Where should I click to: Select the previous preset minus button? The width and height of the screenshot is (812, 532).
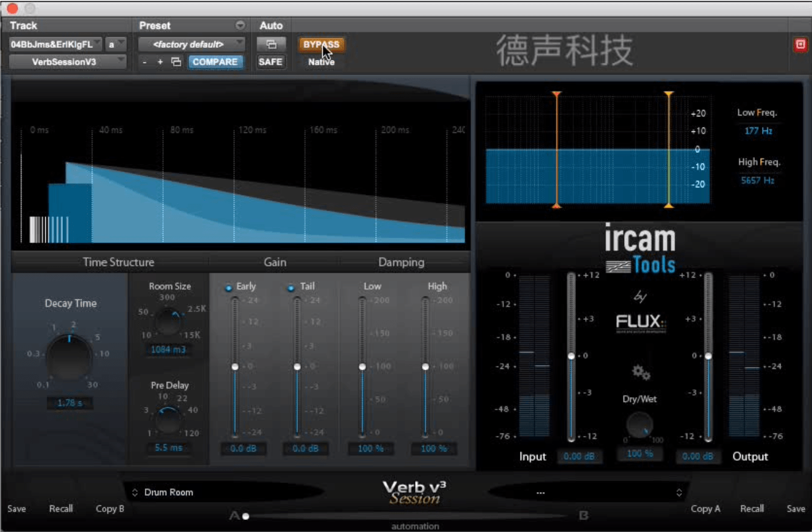[145, 62]
